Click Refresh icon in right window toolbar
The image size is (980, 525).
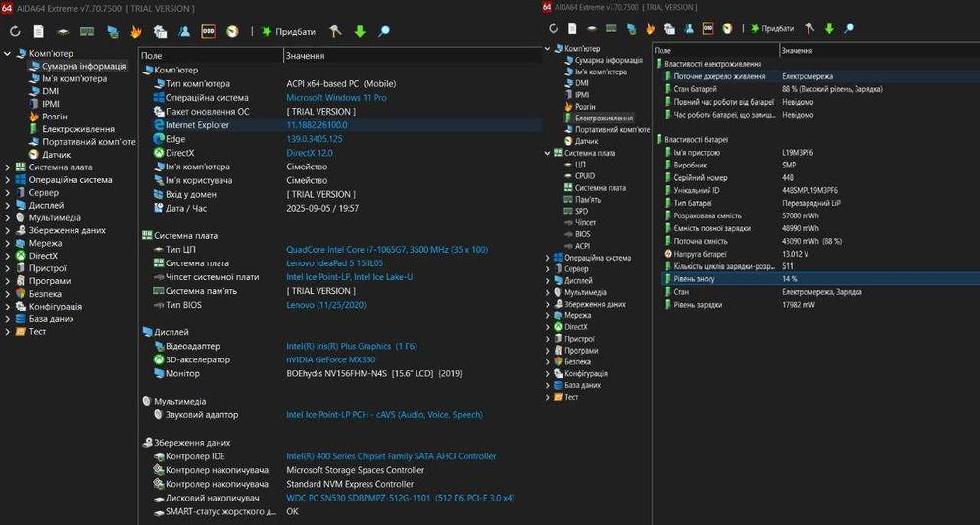pyautogui.click(x=553, y=28)
